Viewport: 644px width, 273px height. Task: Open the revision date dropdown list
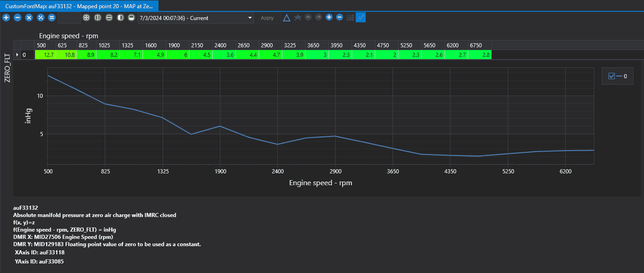195,18
